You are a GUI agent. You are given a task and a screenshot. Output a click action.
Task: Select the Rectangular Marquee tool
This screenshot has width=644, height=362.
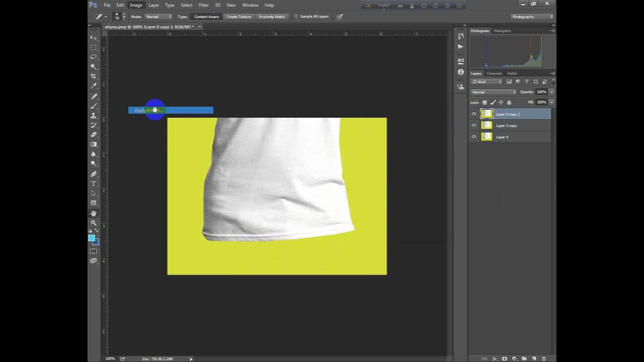click(94, 47)
